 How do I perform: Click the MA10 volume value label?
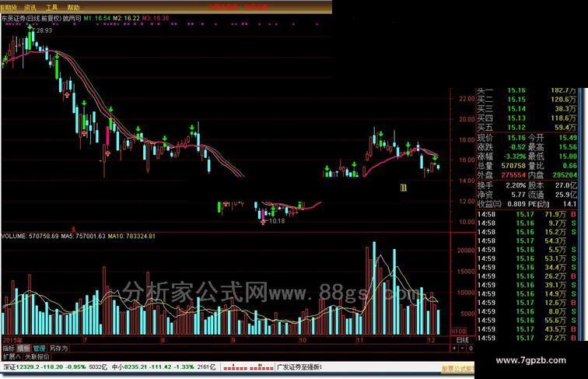tap(131, 236)
